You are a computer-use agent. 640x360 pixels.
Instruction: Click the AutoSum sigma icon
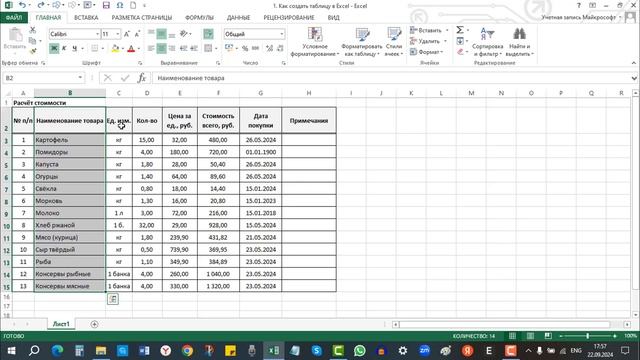click(x=460, y=30)
